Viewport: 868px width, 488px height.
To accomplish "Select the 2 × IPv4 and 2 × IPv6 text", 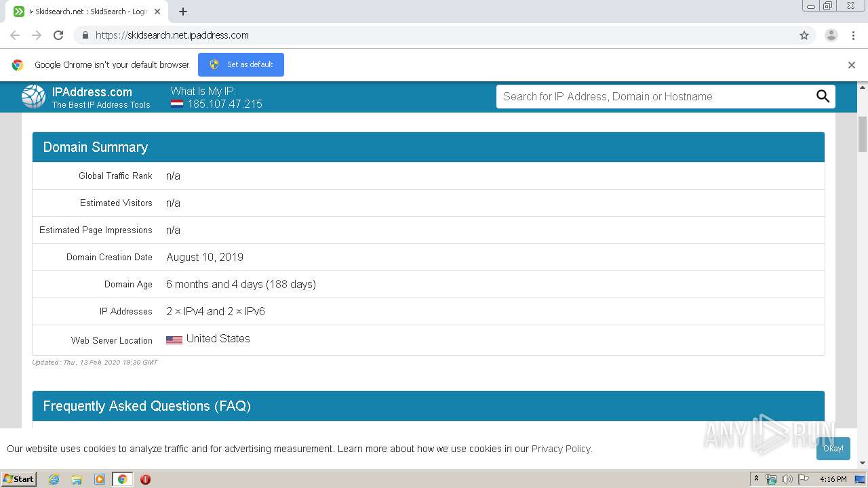I will pos(216,311).
